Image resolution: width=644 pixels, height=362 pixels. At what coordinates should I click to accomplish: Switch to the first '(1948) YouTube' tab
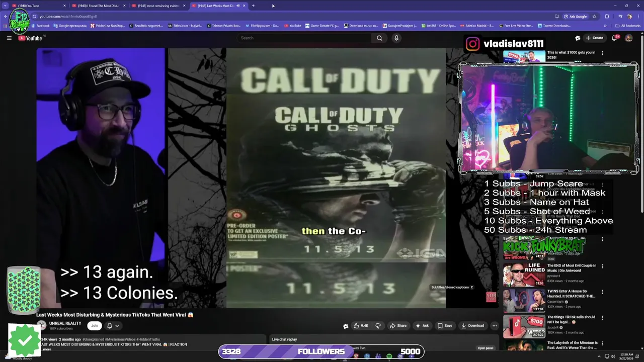click(x=39, y=6)
